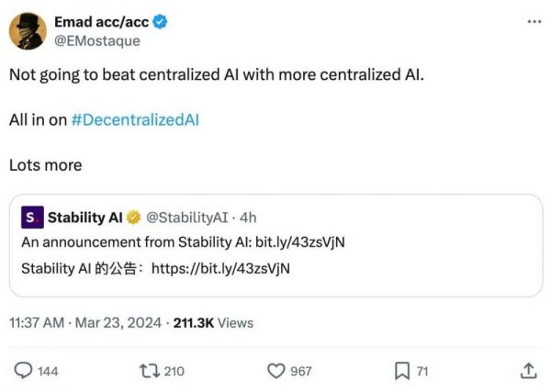Image resolution: width=551 pixels, height=392 pixels.
Task: Click the Stability AI purple logo
Action: click(32, 218)
